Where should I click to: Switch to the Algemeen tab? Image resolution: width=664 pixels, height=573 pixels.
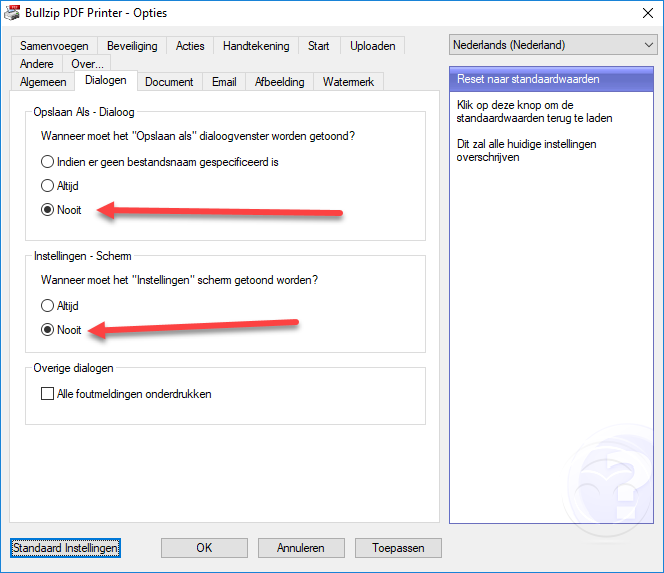pos(43,82)
